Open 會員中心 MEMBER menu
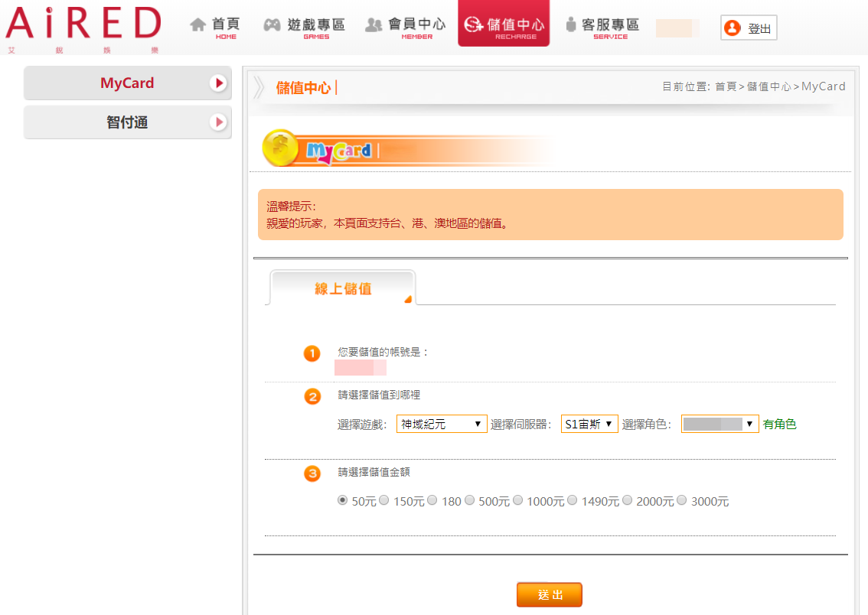Viewport: 868px width, 615px height. tap(406, 28)
